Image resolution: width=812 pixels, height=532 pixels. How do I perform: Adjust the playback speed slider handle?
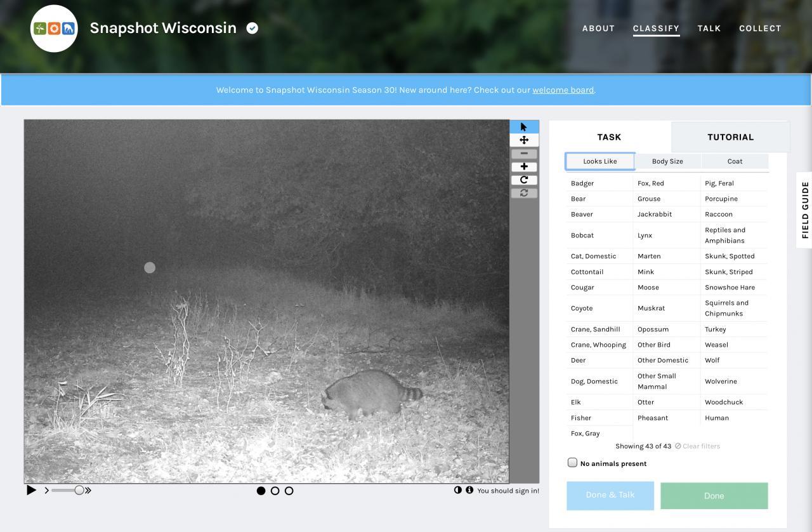pyautogui.click(x=79, y=490)
